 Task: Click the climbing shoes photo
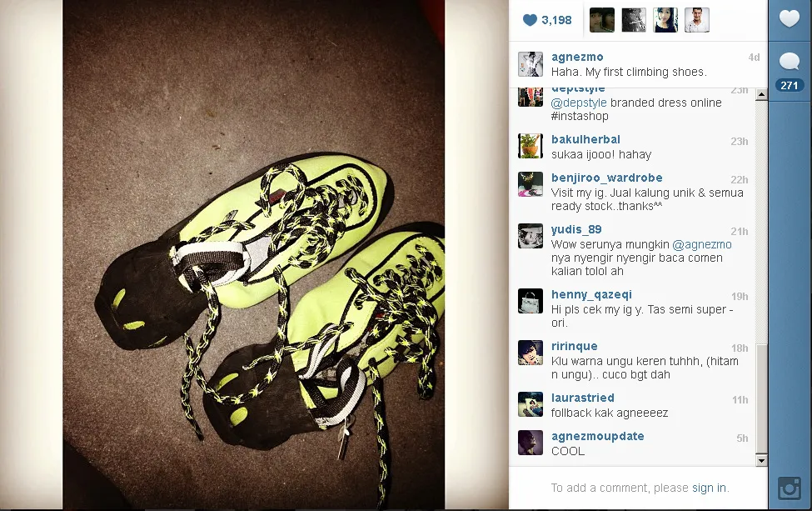tap(254, 254)
